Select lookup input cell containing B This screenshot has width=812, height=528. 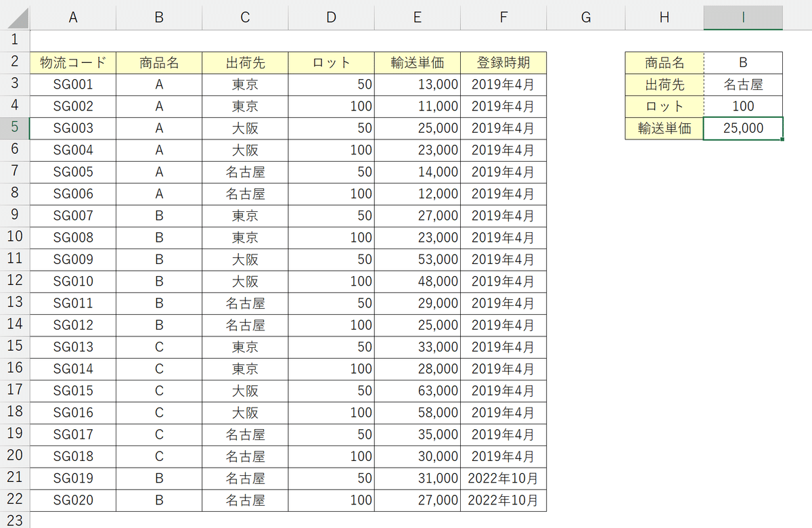(x=743, y=63)
